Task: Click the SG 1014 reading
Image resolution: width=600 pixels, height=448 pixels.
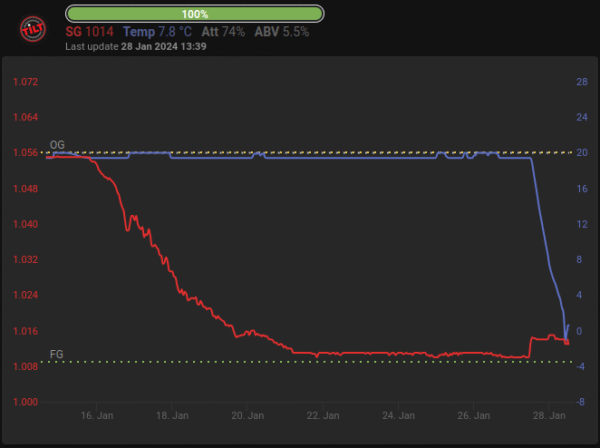Action: (x=91, y=32)
